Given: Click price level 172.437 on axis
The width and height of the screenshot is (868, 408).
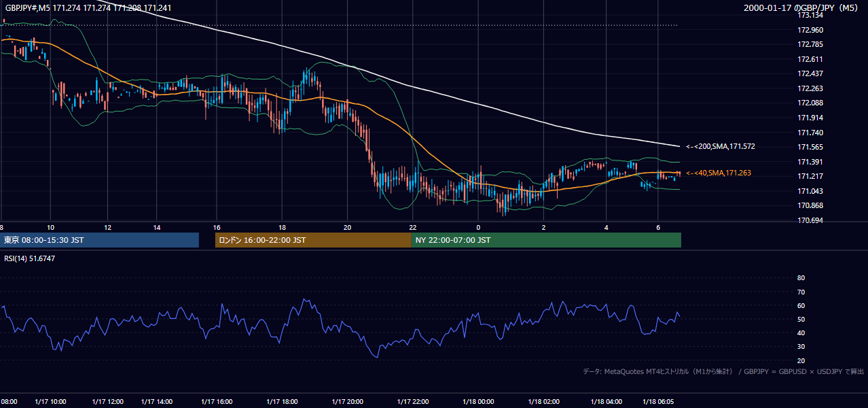Looking at the screenshot, I should [810, 73].
